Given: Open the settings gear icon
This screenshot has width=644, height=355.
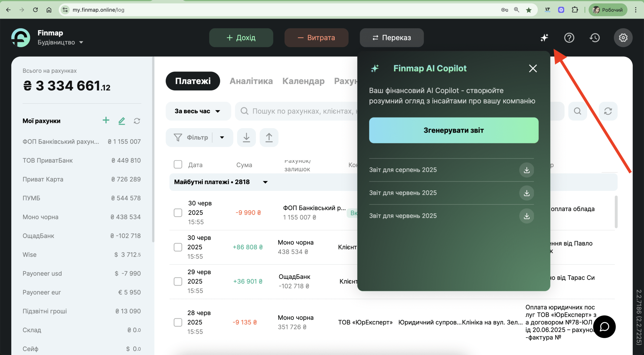Looking at the screenshot, I should pos(623,38).
